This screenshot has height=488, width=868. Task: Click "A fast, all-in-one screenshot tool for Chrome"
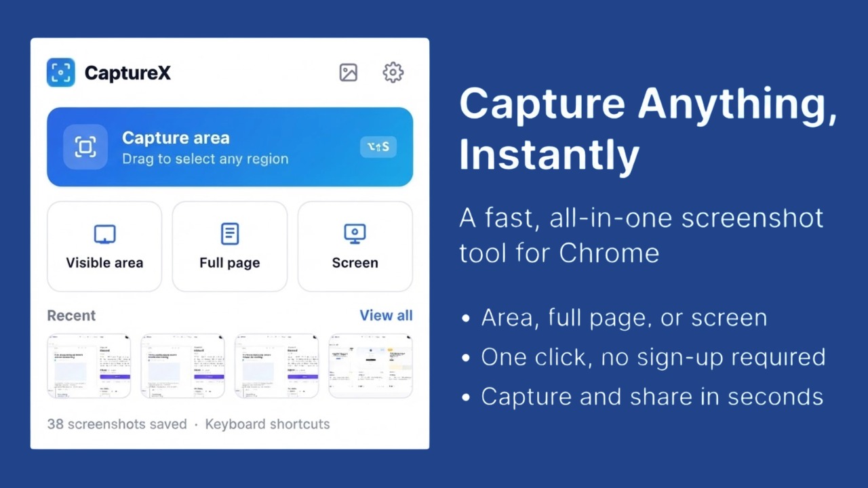coord(642,235)
